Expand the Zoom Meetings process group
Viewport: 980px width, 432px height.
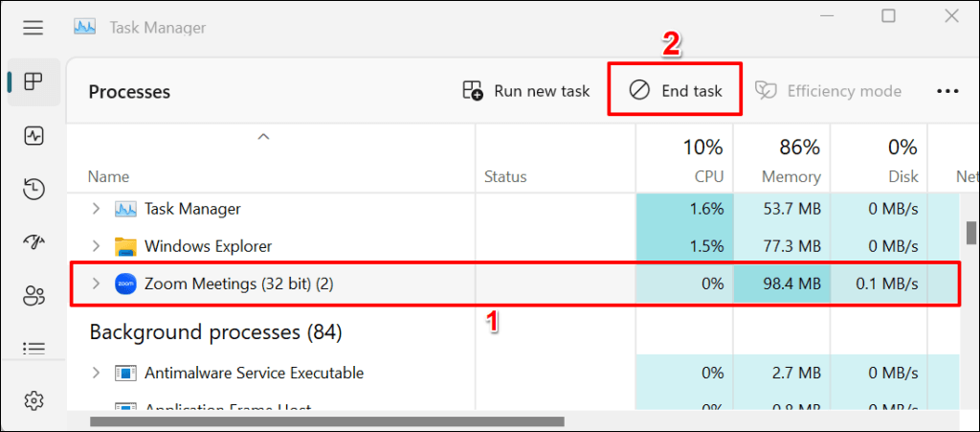(x=95, y=284)
